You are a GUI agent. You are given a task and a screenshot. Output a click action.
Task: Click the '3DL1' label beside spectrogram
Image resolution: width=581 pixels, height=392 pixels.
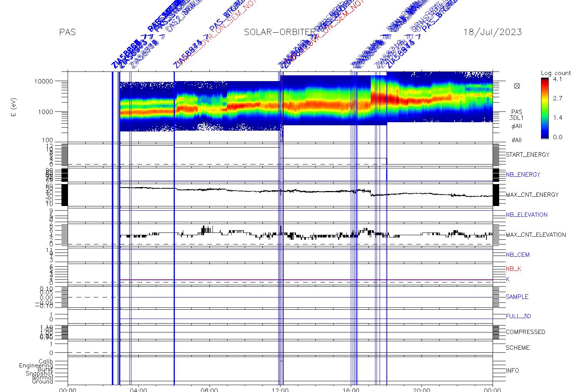coord(517,118)
